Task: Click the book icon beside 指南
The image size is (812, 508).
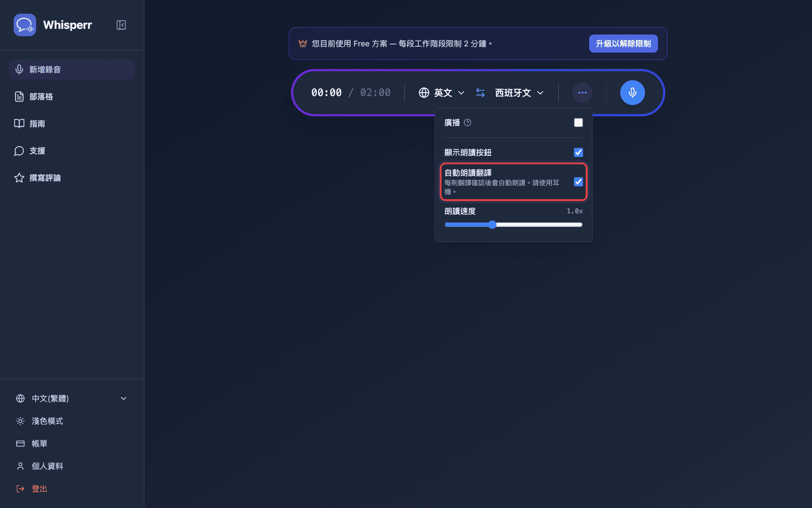Action: 19,123
